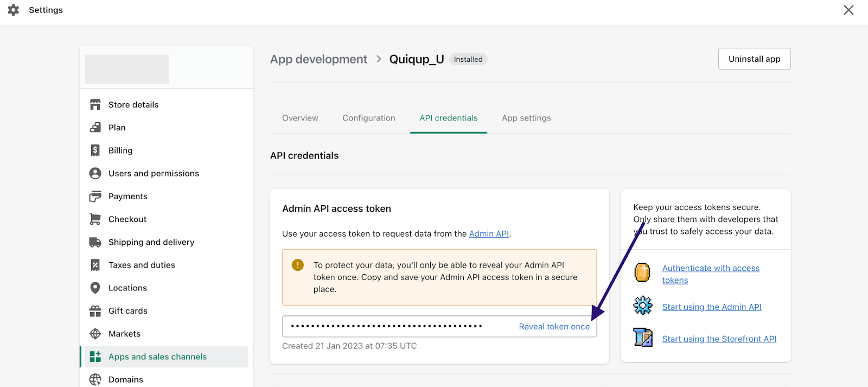Click the Taxes and duties receipt icon
868x387 pixels.
95,265
